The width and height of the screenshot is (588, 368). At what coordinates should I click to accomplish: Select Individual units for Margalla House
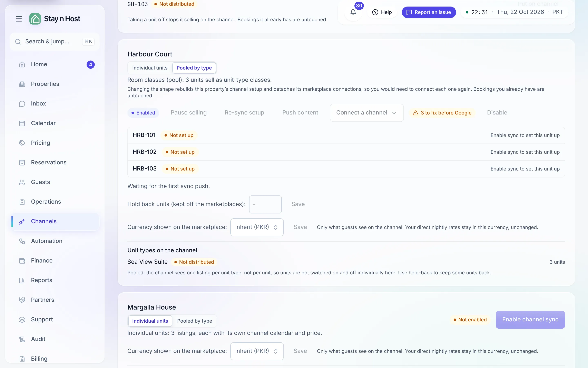pos(150,321)
